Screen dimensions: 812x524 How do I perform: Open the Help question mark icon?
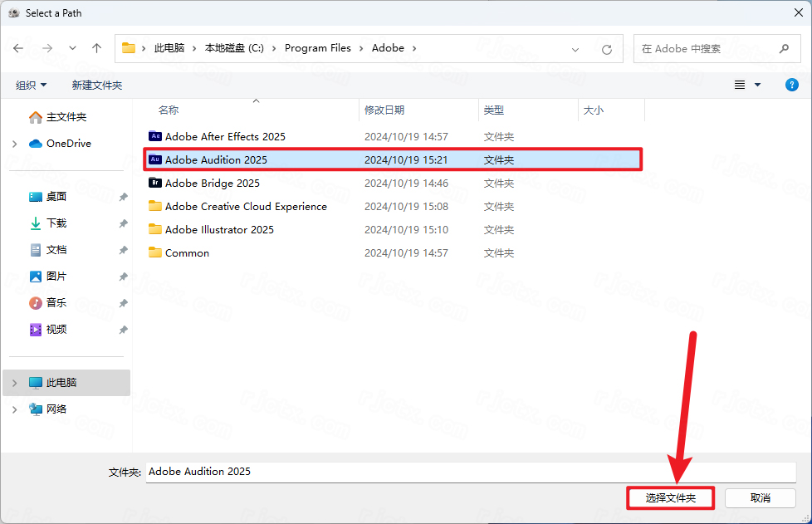(791, 84)
